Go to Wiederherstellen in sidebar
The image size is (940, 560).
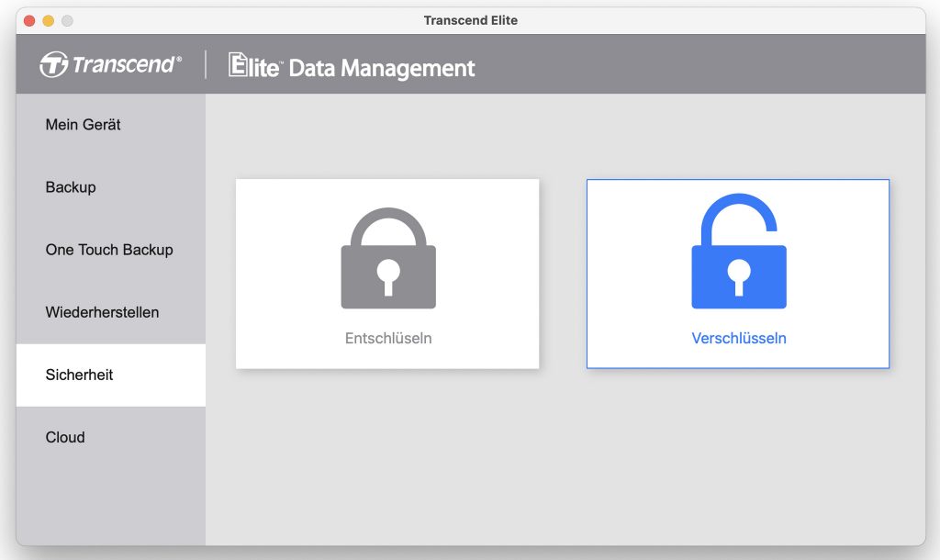click(x=111, y=312)
